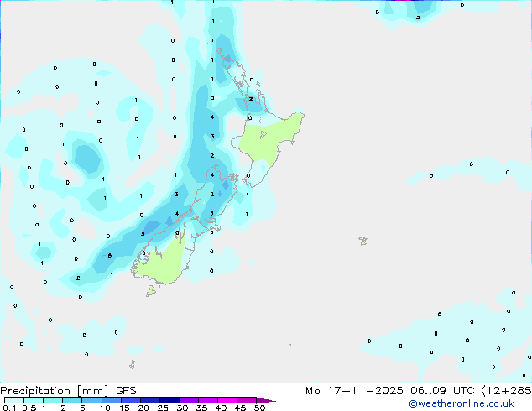
Task: Click the legend label '0.1'
Action: tap(9, 408)
